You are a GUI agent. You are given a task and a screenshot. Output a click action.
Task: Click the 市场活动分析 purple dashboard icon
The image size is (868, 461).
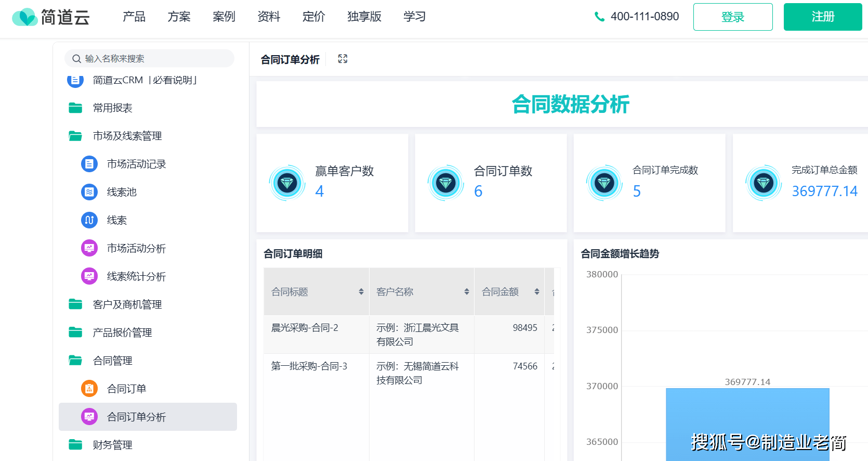[x=89, y=248]
